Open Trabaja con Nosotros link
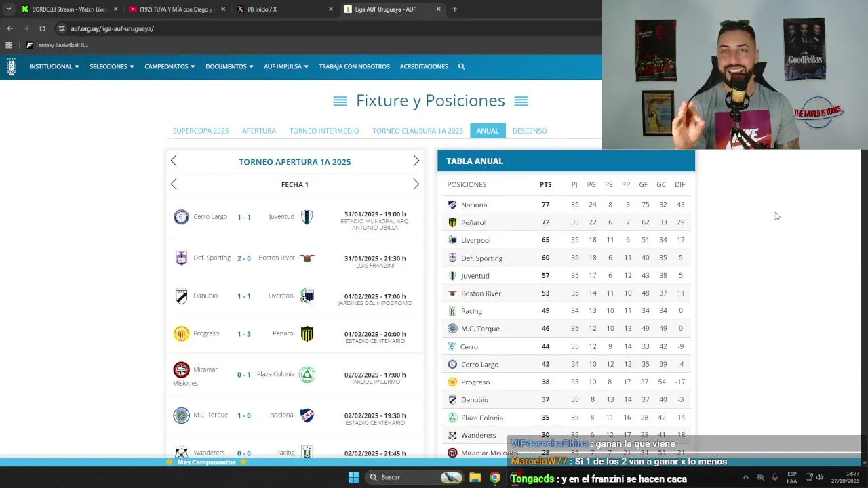Viewport: 868px width, 488px height. [x=354, y=66]
